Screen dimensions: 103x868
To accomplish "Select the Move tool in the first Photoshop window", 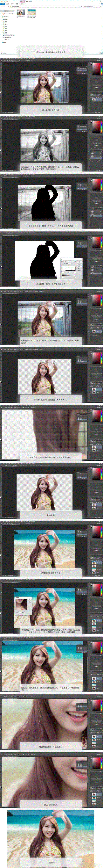I will (x=1, y=63).
